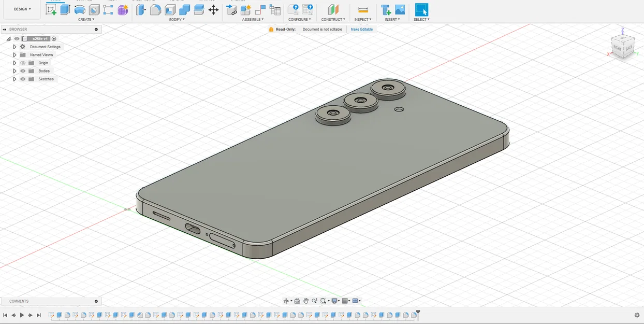Activate the Measure tool
644x324 pixels.
[363, 9]
